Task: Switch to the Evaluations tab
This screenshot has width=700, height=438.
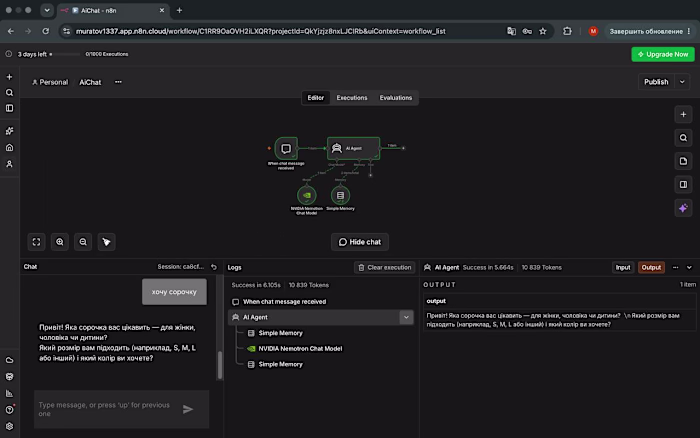Action: 396,98
